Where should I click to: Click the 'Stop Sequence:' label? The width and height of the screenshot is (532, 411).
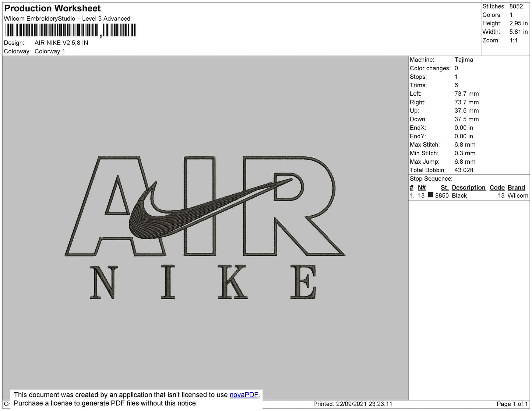(x=431, y=178)
